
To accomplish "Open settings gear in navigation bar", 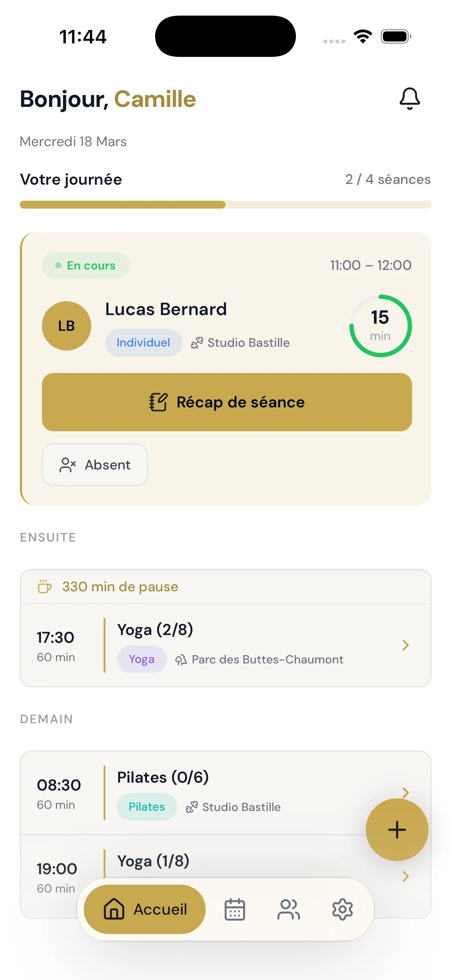I will [342, 909].
